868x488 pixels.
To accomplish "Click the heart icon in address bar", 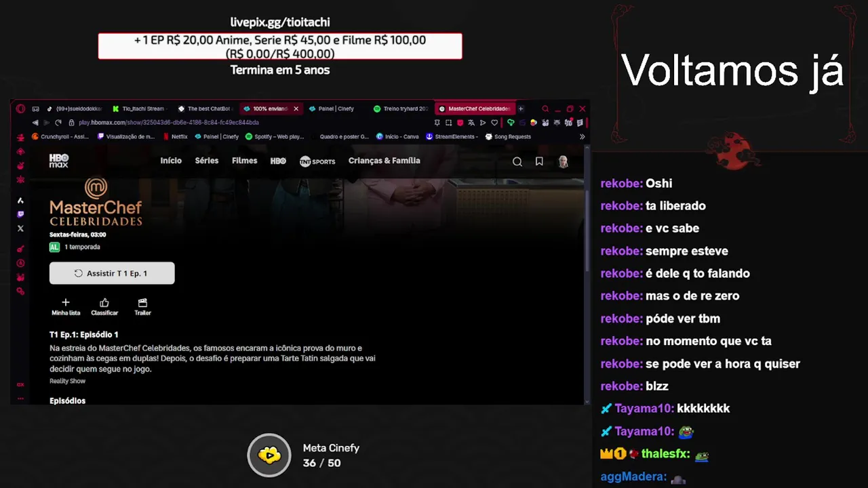I will tap(494, 123).
